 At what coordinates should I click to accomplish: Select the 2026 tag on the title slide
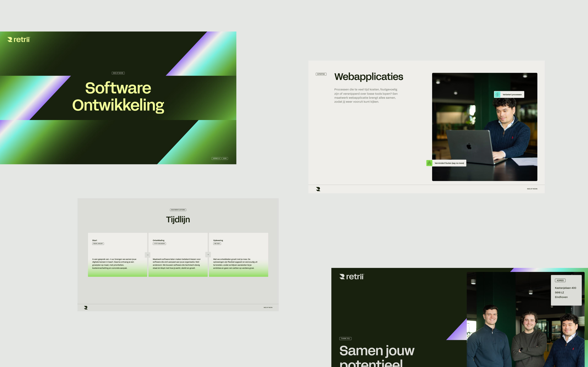(225, 159)
